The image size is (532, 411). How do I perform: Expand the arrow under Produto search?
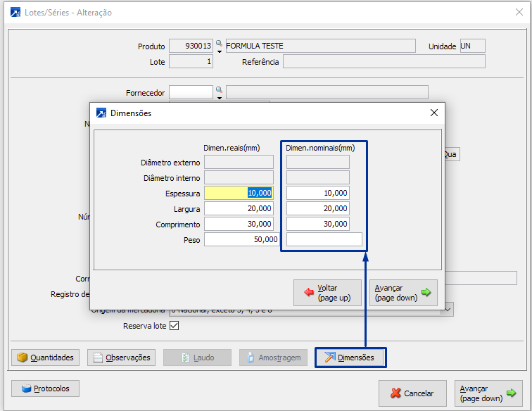[220, 51]
